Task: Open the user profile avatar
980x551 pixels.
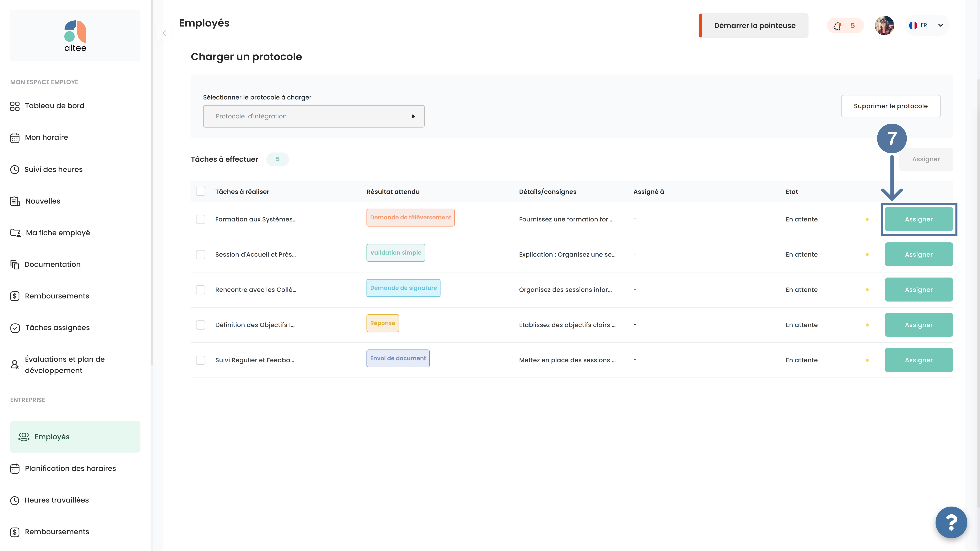Action: click(x=884, y=25)
